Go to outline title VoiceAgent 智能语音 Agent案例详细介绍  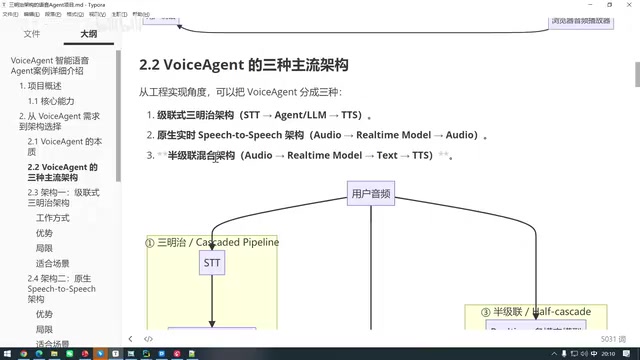[50, 65]
